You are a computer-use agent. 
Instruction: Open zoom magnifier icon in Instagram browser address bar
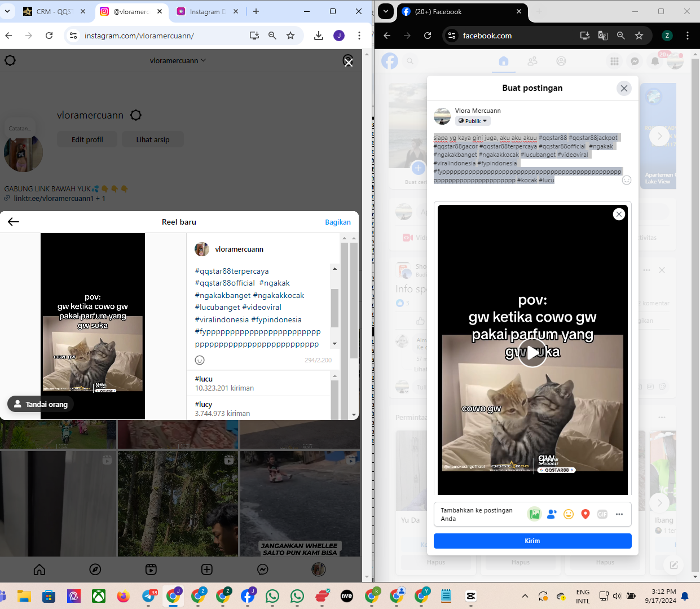coord(272,36)
